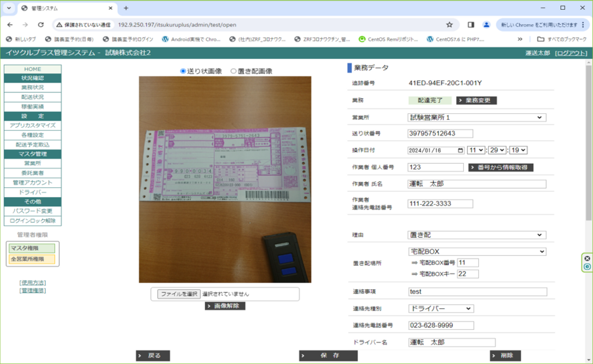
Task: Go forward using the browser forward arrow
Action: pos(25,25)
